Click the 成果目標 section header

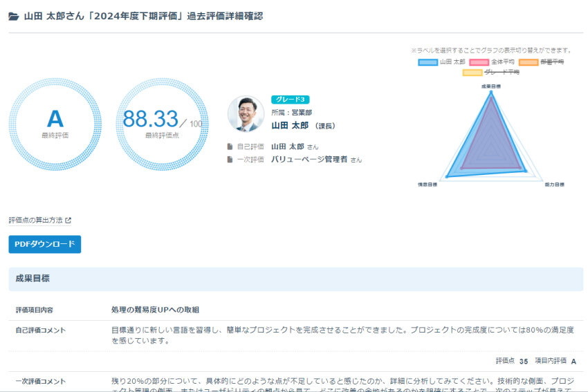click(x=296, y=279)
